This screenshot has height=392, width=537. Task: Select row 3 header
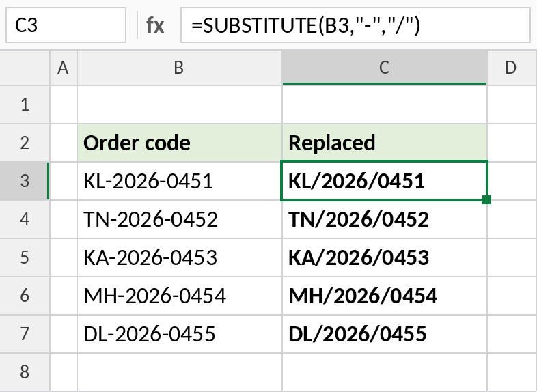[25, 181]
